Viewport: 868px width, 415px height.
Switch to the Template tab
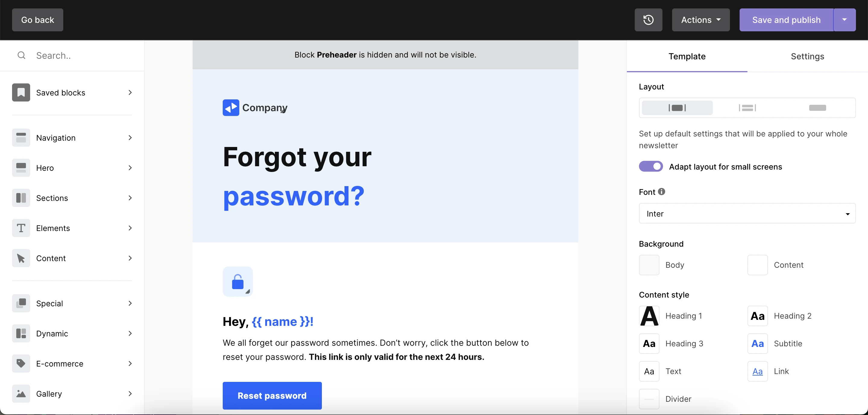tap(687, 56)
